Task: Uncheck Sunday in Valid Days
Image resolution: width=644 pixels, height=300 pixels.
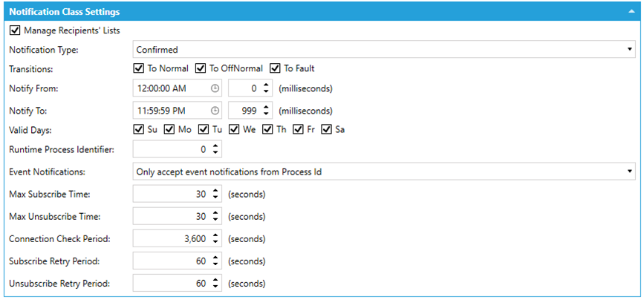Action: [138, 130]
